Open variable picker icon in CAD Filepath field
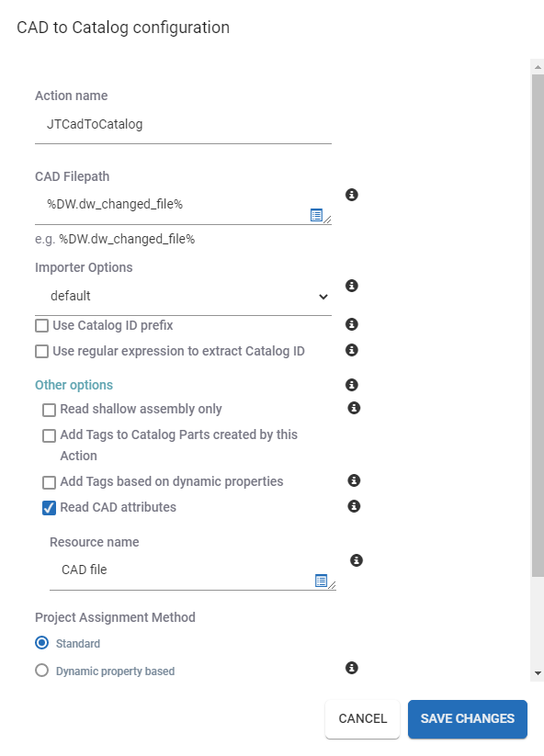This screenshot has width=544, height=756. (x=316, y=215)
